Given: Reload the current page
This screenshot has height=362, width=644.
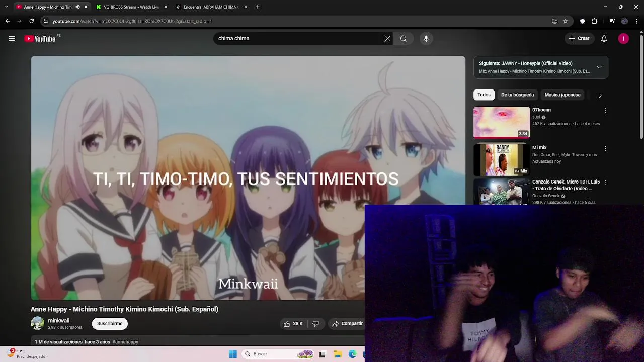Looking at the screenshot, I should click(x=32, y=21).
